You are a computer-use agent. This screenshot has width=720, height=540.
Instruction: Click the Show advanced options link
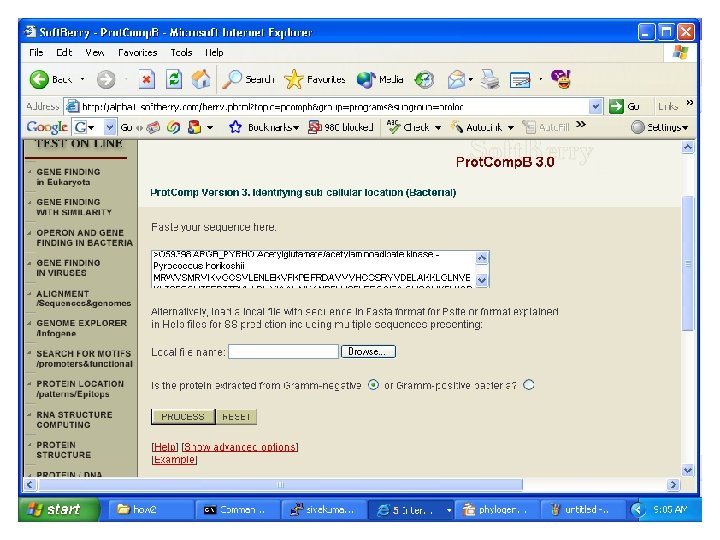pyautogui.click(x=240, y=447)
